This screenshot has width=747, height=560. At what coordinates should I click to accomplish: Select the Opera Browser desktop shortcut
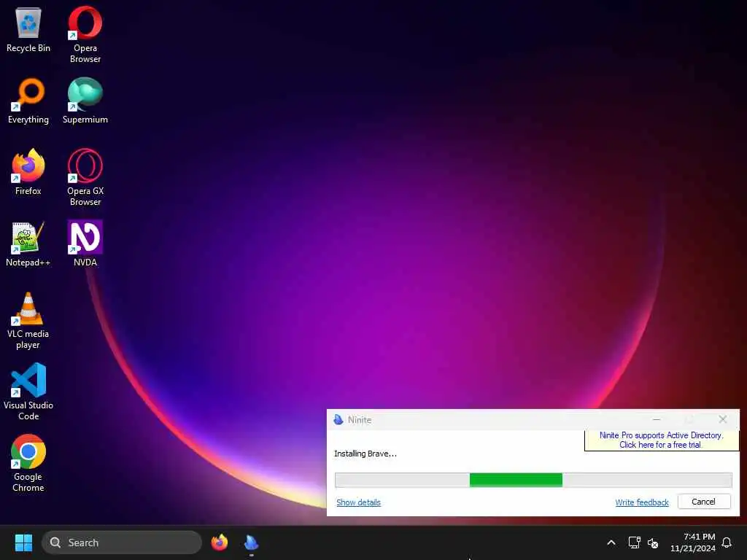point(85,34)
